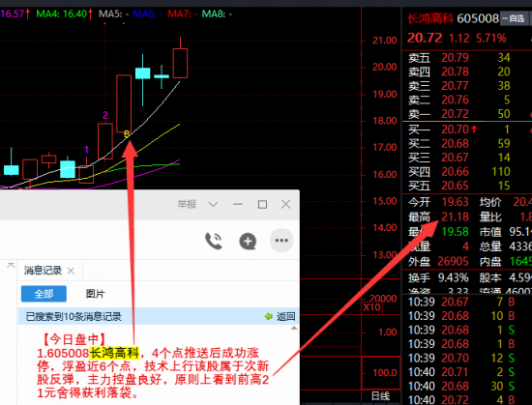This screenshot has height=405, width=532.
Task: Click the X10 volume scale label
Action: click(371, 307)
